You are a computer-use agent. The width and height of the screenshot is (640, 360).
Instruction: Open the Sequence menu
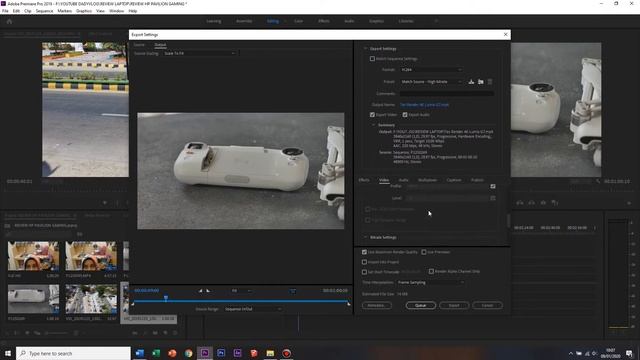pyautogui.click(x=44, y=11)
